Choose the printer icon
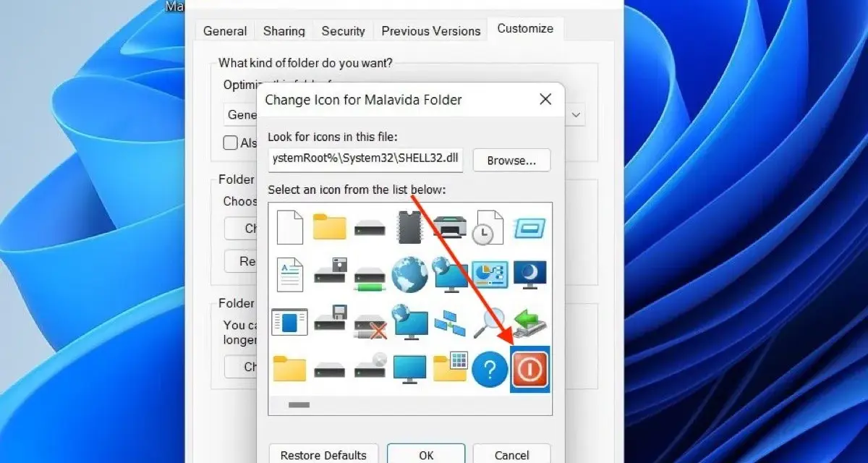868x463 pixels. click(450, 226)
